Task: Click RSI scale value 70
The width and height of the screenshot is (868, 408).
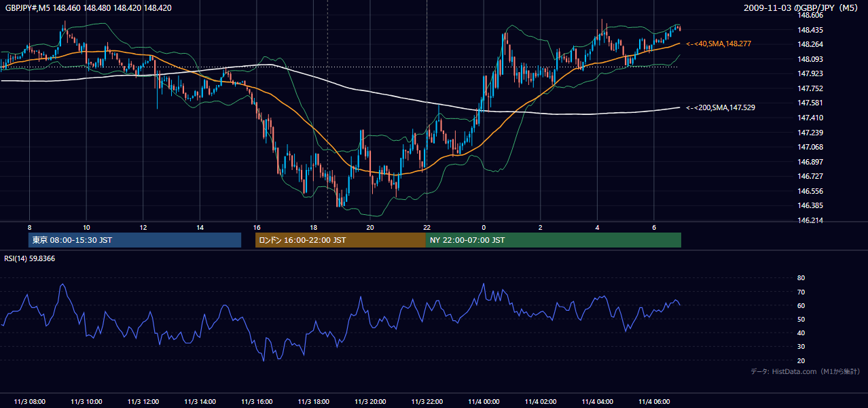Action: coord(801,292)
